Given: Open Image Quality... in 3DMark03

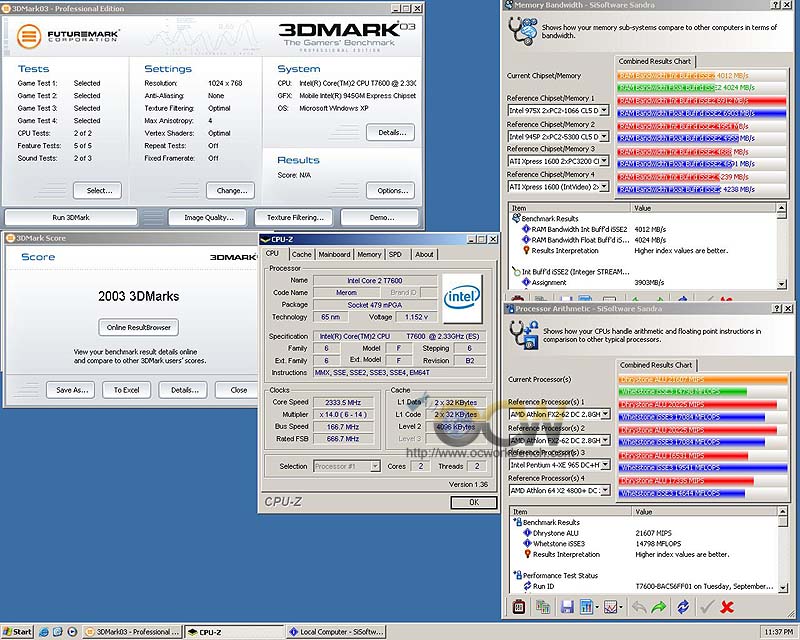Looking at the screenshot, I should (207, 217).
